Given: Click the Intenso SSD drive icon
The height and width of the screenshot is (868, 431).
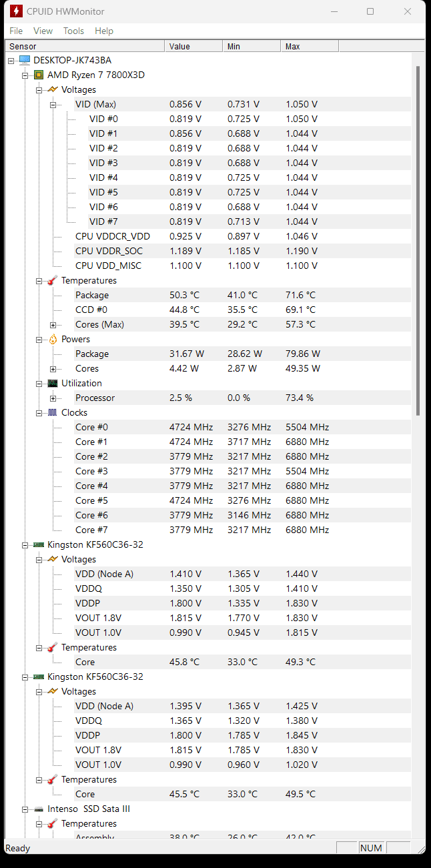Looking at the screenshot, I should pyautogui.click(x=39, y=809).
